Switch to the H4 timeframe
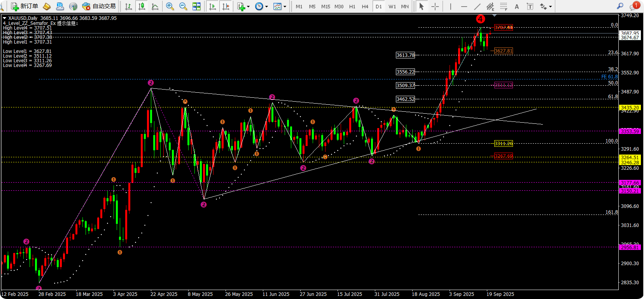644x299 pixels. 365,6
